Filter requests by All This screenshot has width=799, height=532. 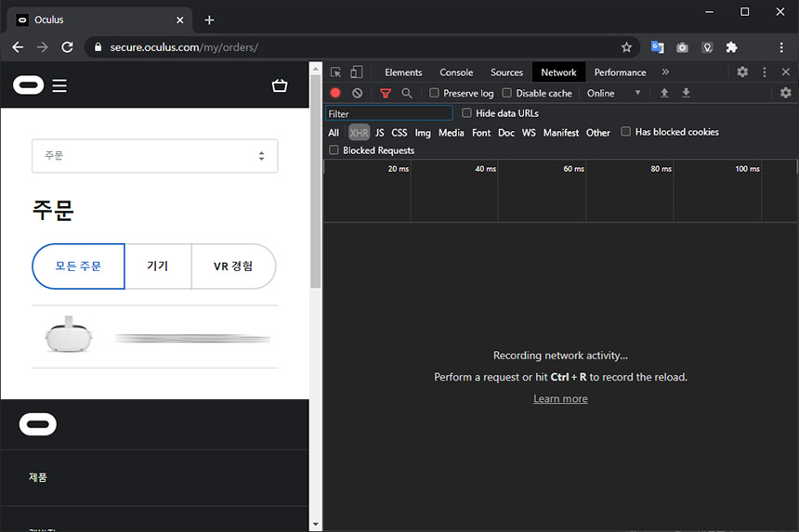(334, 133)
